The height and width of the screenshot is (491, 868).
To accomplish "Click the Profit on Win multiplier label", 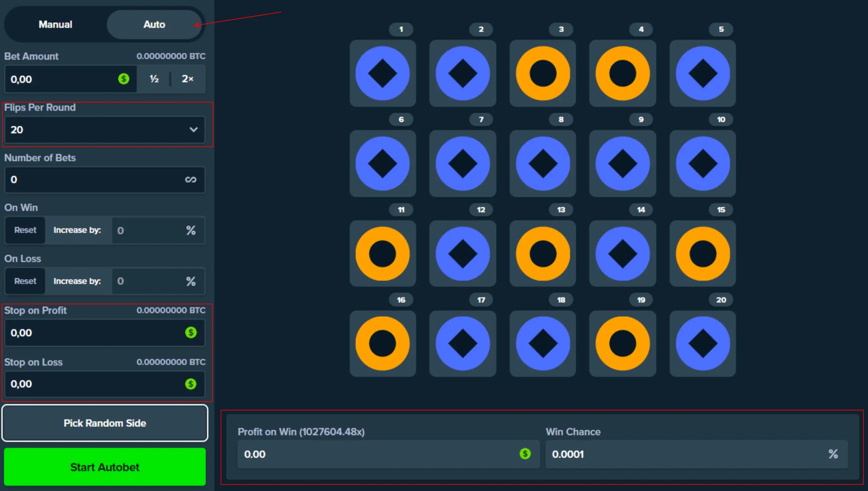I will coord(301,432).
